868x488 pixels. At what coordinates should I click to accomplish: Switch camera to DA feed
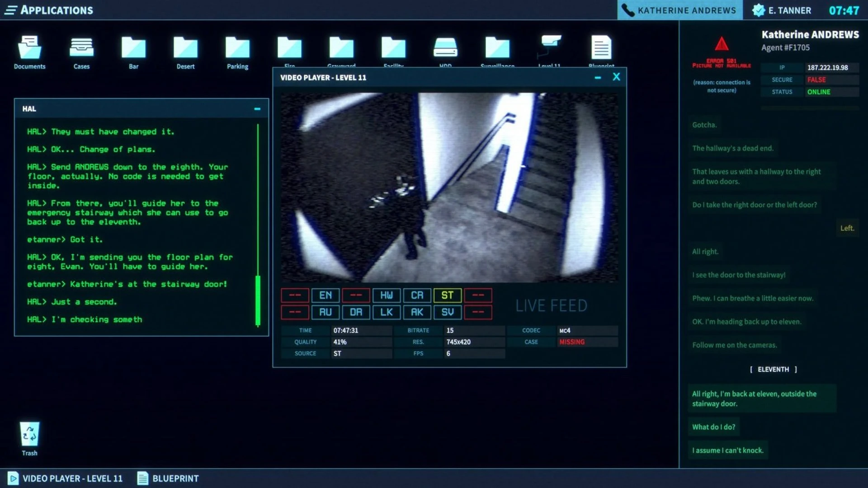pyautogui.click(x=356, y=312)
